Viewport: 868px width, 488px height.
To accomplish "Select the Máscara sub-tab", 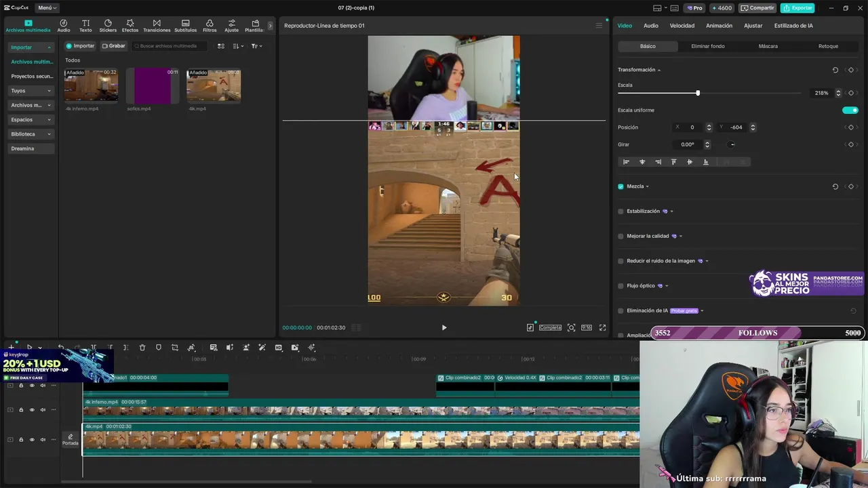I will pyautogui.click(x=768, y=46).
